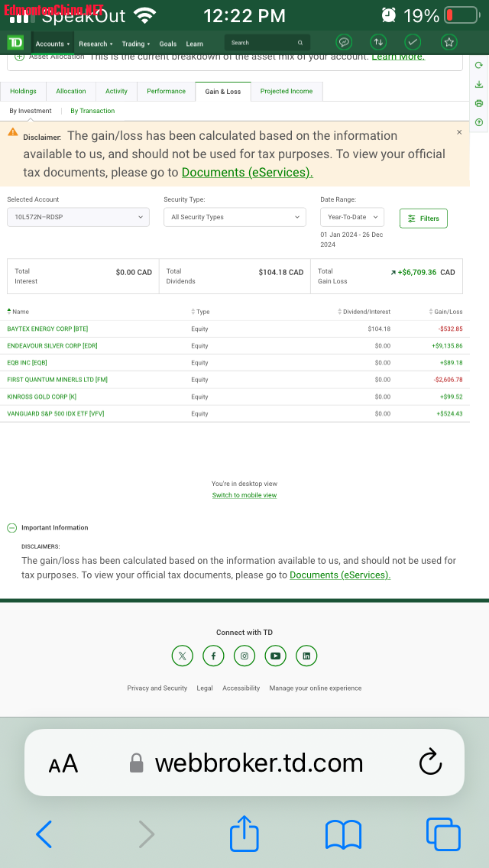Open the TD Instagram social icon
Viewport: 489px width, 868px height.
coord(244,656)
